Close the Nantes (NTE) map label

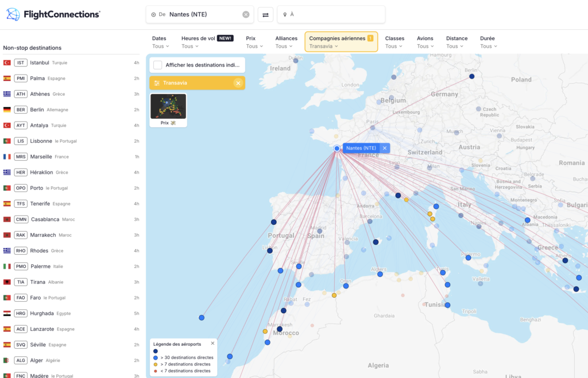[x=385, y=148]
